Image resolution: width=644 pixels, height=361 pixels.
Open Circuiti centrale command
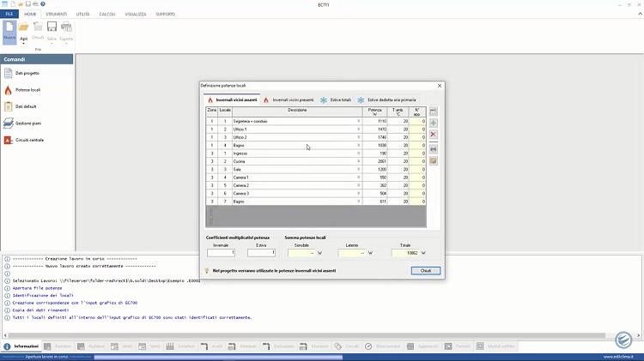[x=30, y=140]
